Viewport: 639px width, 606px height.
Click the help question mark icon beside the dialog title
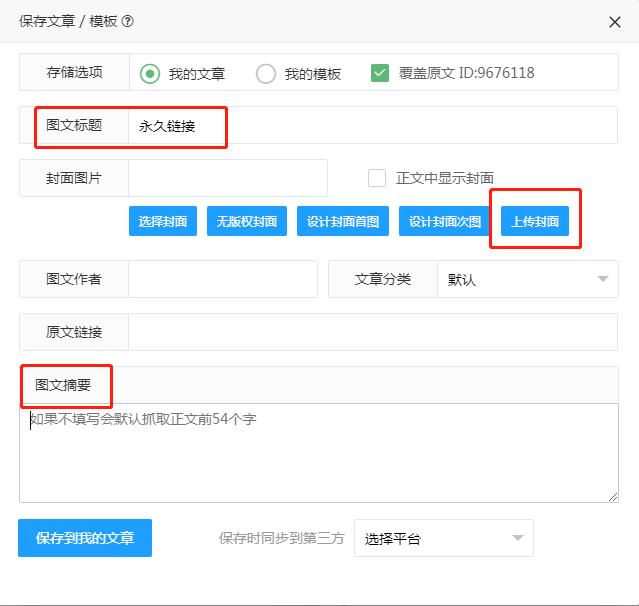[128, 21]
